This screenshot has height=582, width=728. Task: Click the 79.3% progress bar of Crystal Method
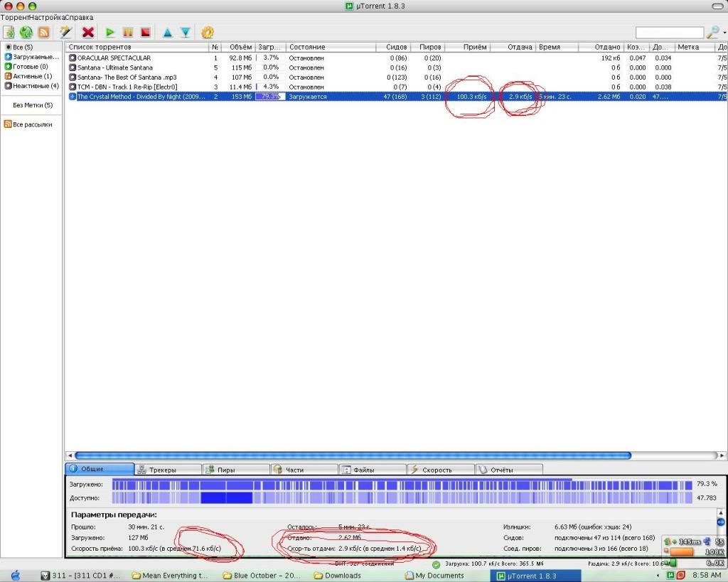coord(270,97)
